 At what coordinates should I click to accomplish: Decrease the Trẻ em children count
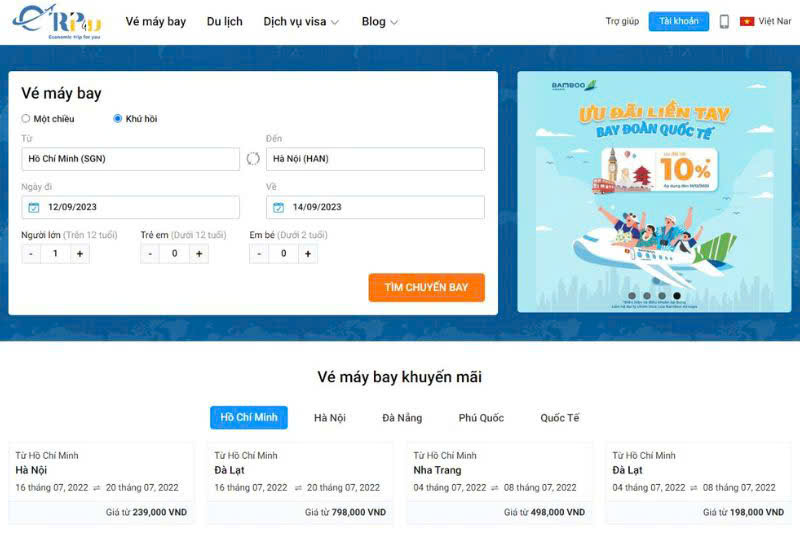(x=150, y=253)
